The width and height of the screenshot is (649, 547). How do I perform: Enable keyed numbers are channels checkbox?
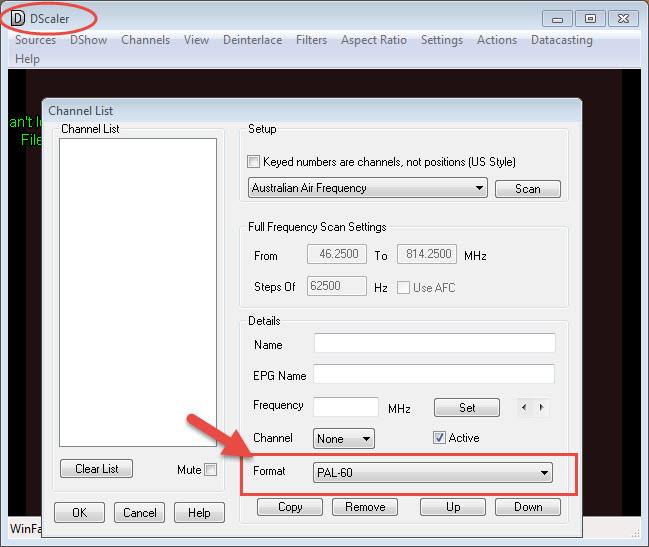coord(253,161)
